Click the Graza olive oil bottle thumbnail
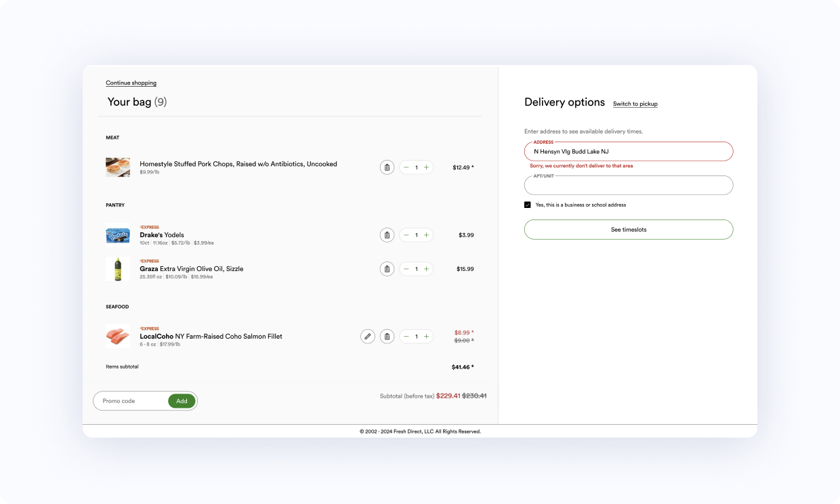The width and height of the screenshot is (840, 504). [118, 269]
